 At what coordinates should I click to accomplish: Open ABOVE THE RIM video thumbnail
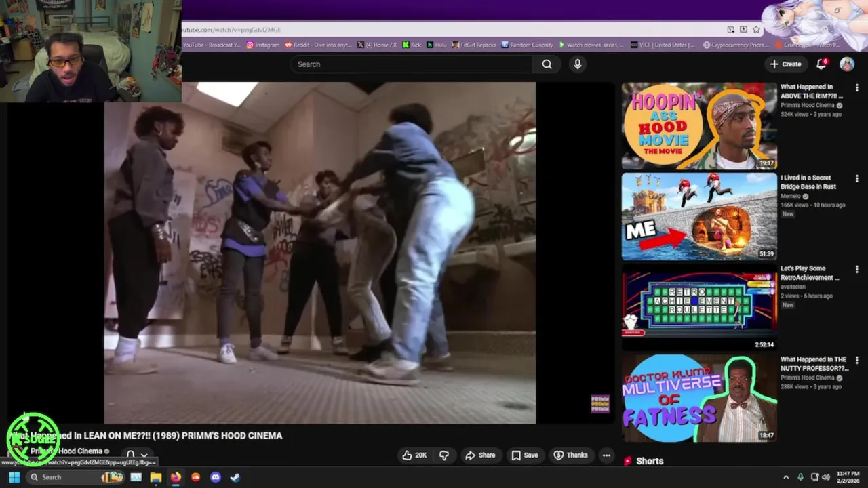[x=699, y=126]
